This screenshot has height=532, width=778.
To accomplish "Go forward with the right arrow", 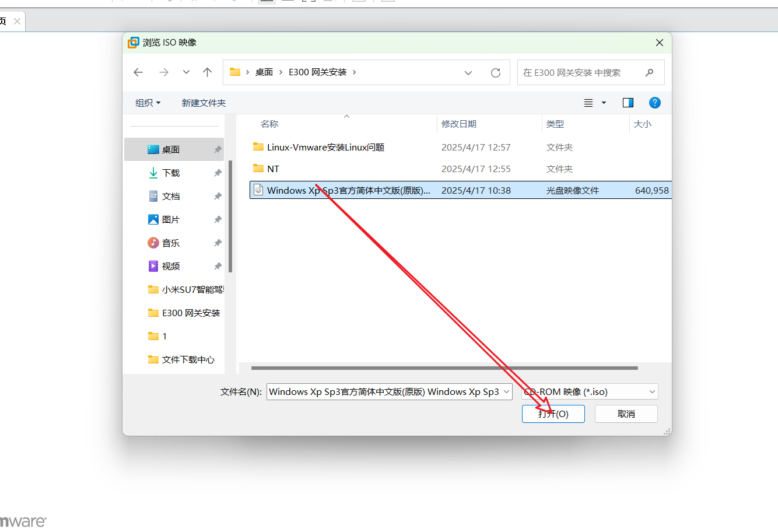I will coord(164,72).
